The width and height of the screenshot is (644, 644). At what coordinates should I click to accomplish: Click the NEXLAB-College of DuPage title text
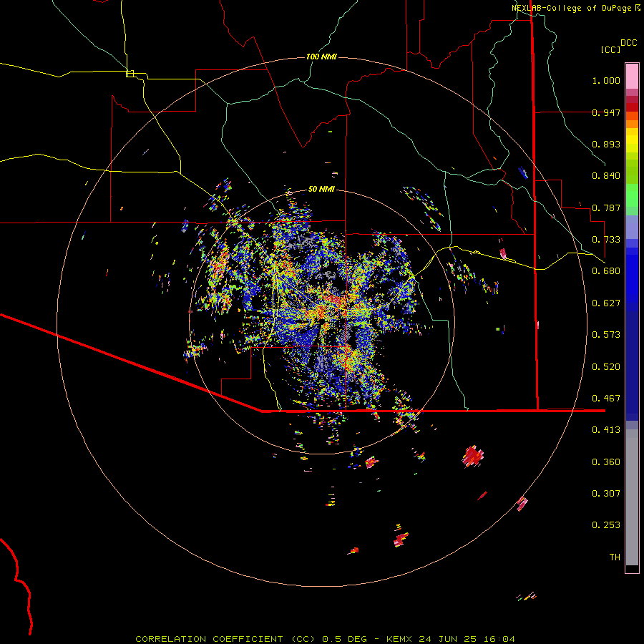[571, 8]
